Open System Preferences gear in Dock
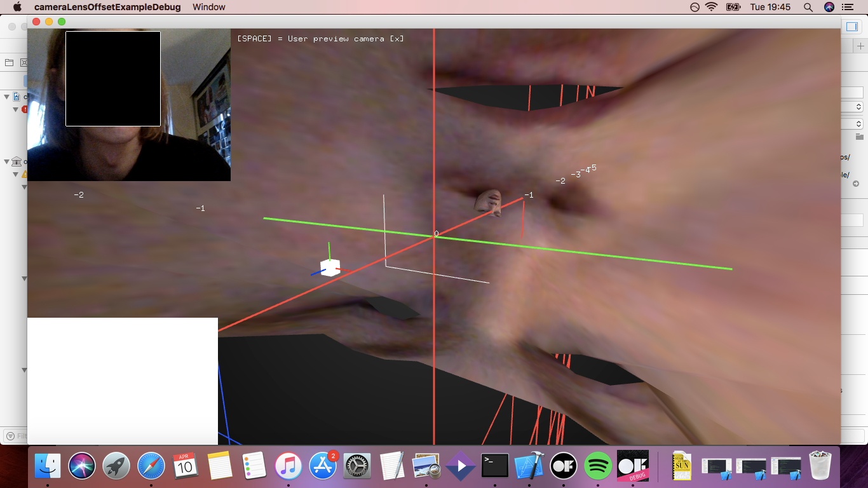868x488 pixels. pos(357,466)
